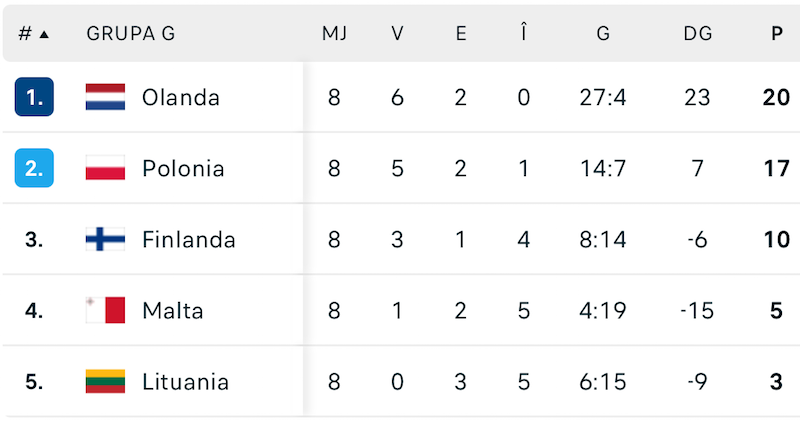Viewport: 800px width, 428px height.
Task: Click the Netherlands flag icon
Action: coord(105,97)
